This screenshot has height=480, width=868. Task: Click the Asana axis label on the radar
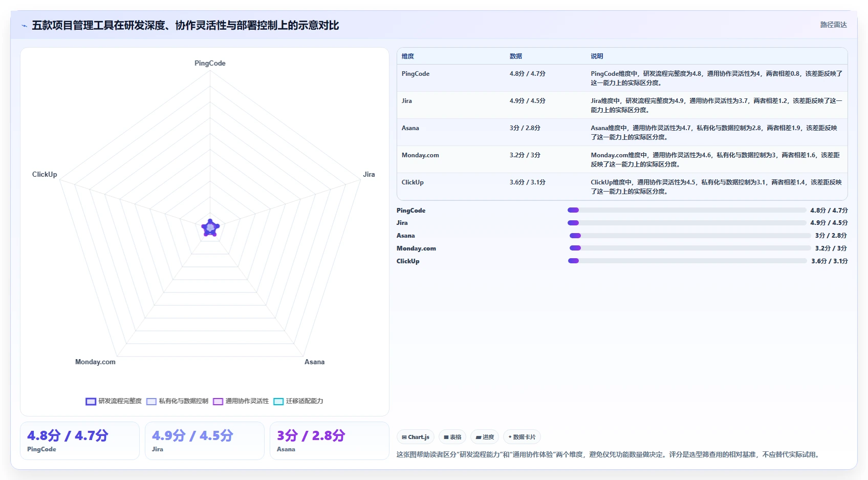pyautogui.click(x=314, y=362)
